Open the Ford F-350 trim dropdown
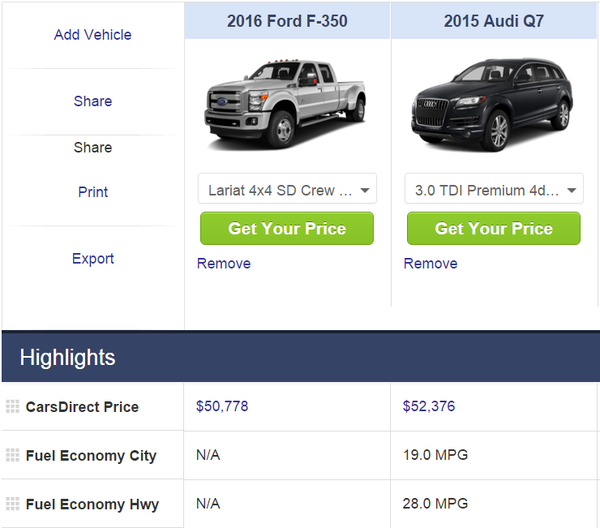 287,189
